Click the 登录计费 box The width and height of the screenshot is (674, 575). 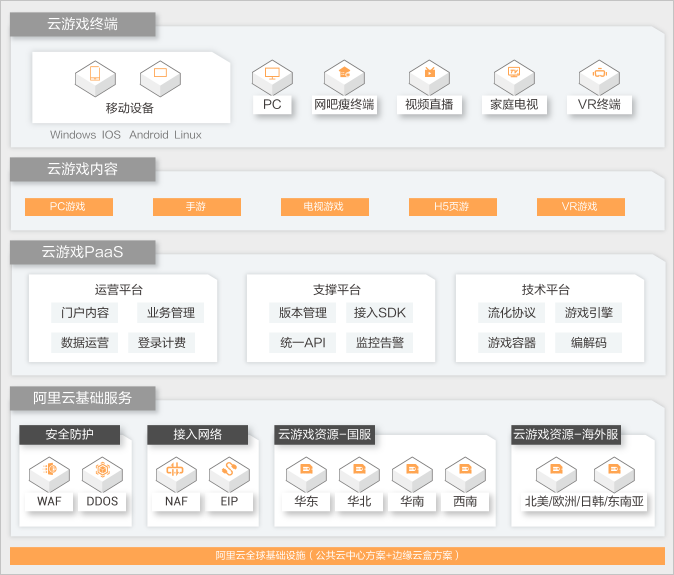(162, 343)
